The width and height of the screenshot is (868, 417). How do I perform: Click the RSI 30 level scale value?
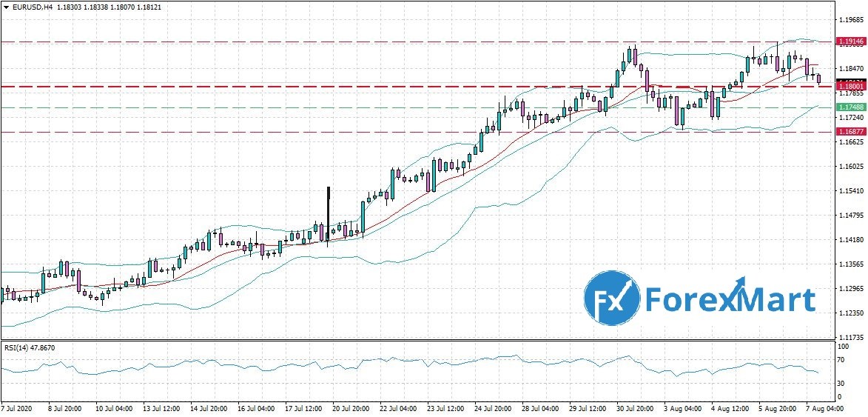click(841, 383)
